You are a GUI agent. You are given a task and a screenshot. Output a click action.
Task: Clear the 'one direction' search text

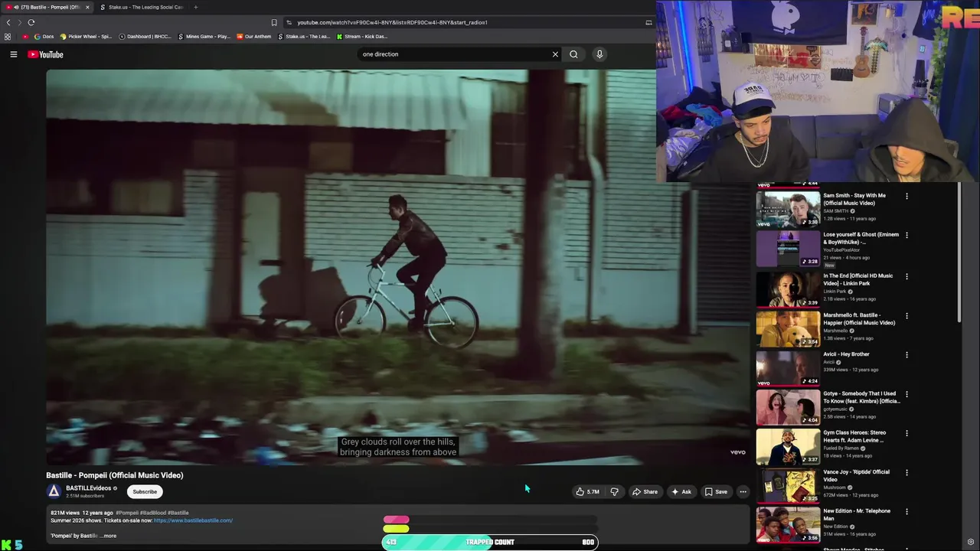point(555,54)
